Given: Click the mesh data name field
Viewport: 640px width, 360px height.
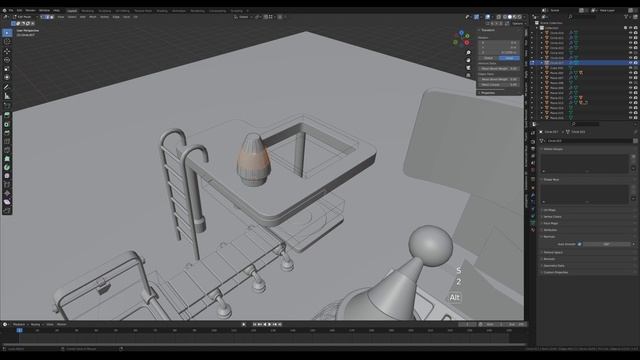Looking at the screenshot, I should click(x=589, y=141).
